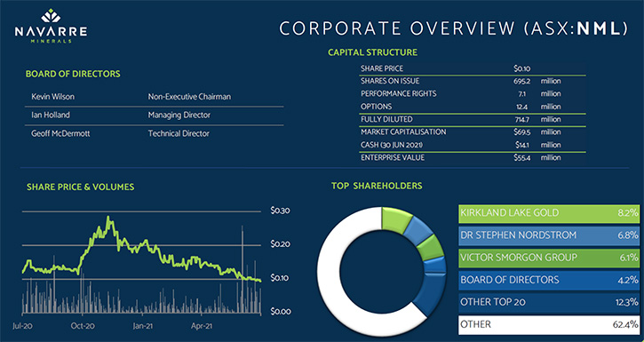
Task: Click the share price peak on chart
Action: click(108, 218)
